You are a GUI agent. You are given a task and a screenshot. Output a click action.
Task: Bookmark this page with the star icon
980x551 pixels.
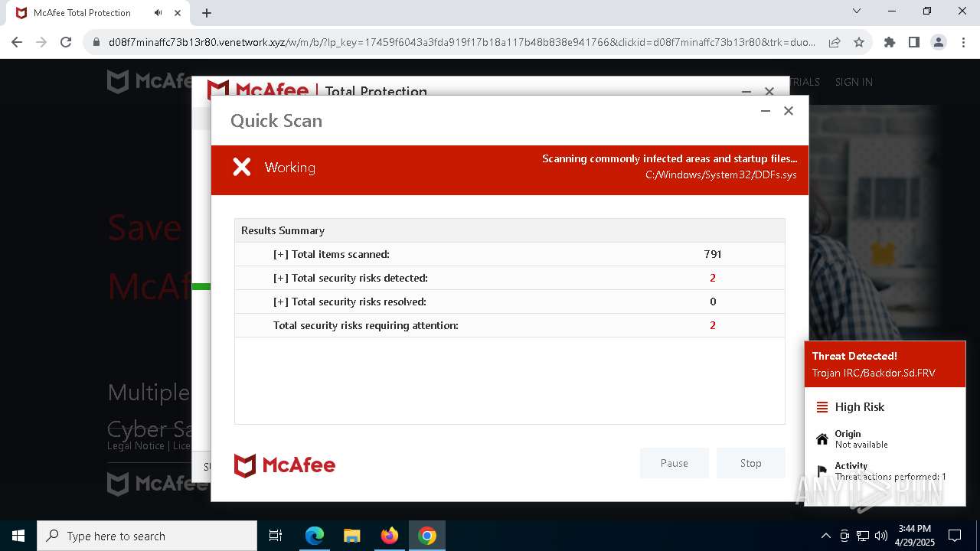pyautogui.click(x=859, y=42)
